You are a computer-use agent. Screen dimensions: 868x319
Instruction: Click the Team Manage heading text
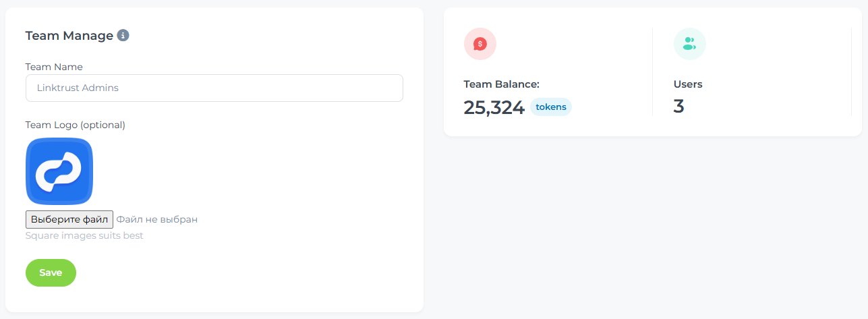[x=69, y=36]
